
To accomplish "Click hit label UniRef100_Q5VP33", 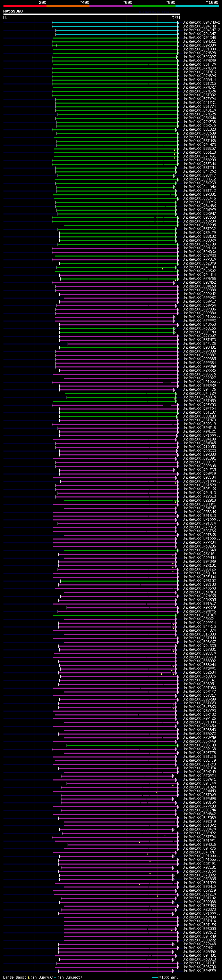I will point(199,256).
